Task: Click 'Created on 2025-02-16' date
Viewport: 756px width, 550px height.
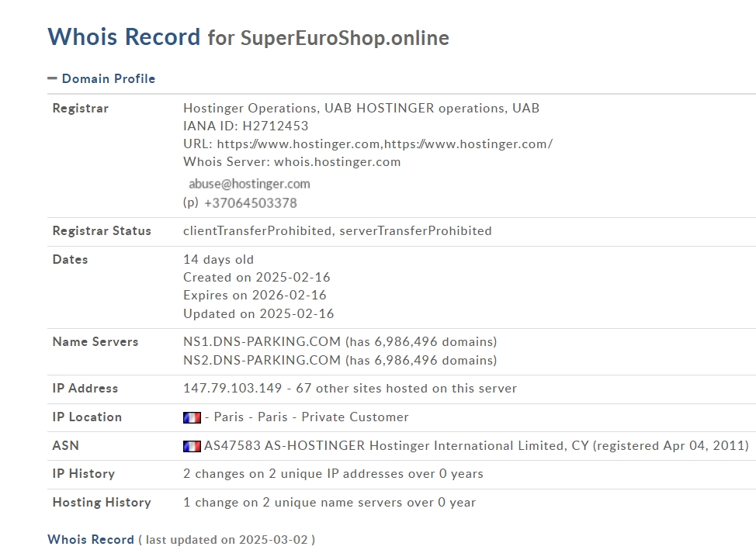Action: coord(256,277)
